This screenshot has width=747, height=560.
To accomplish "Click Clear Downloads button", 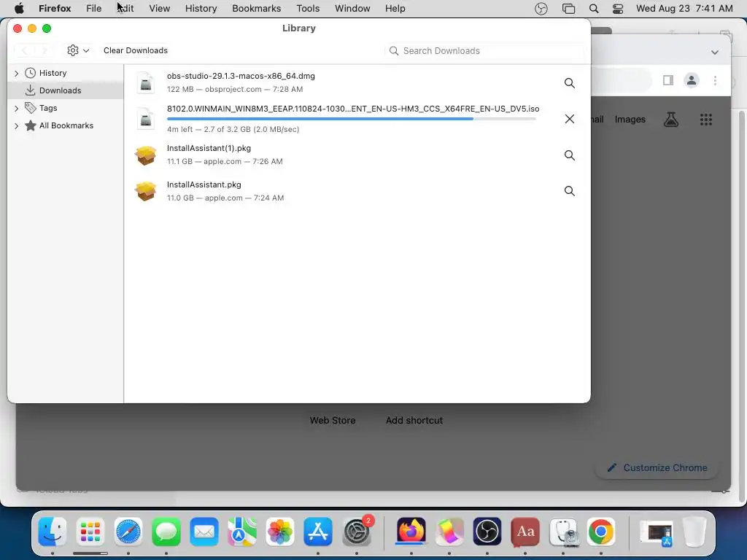I will (136, 50).
